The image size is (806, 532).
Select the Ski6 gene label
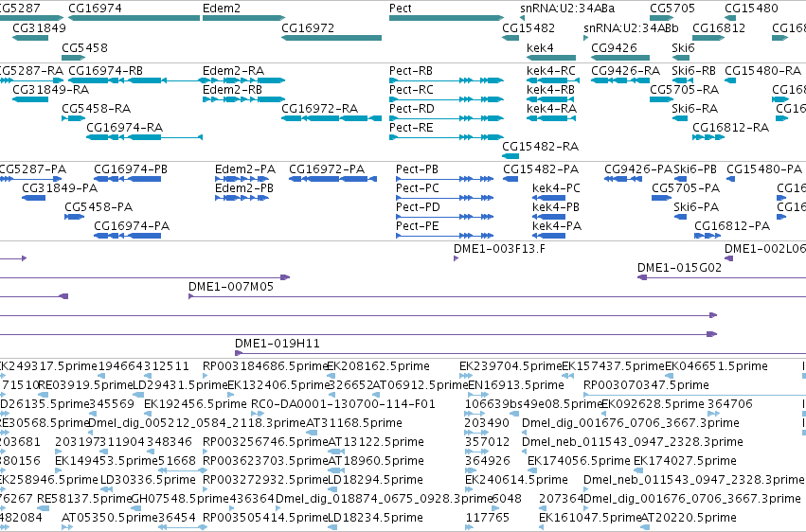683,47
